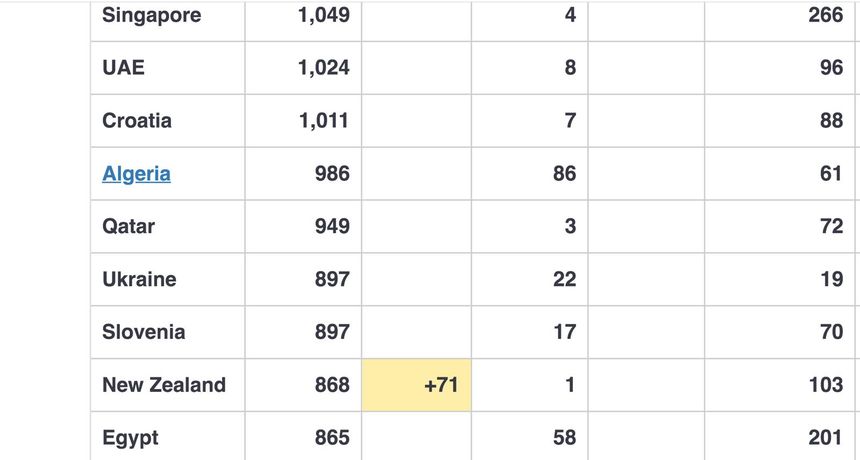
Task: Click the yellow highlighted +71 cell
Action: pos(417,385)
